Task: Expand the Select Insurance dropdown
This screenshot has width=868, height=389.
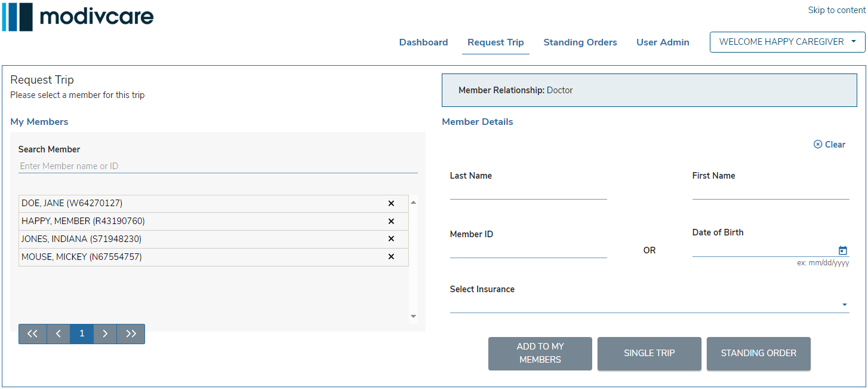Action: click(650, 305)
